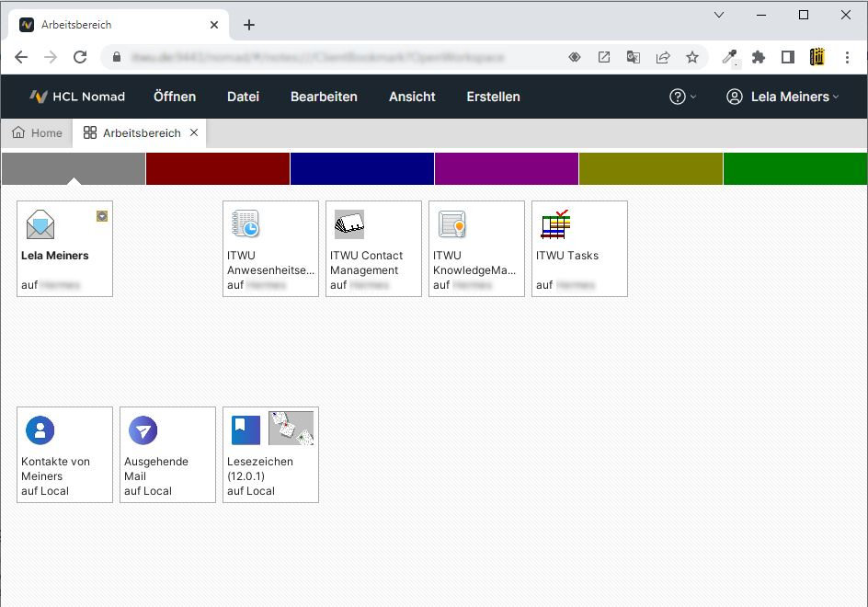Open the ITWU Contact Management rolodex icon
The width and height of the screenshot is (868, 607).
(349, 224)
